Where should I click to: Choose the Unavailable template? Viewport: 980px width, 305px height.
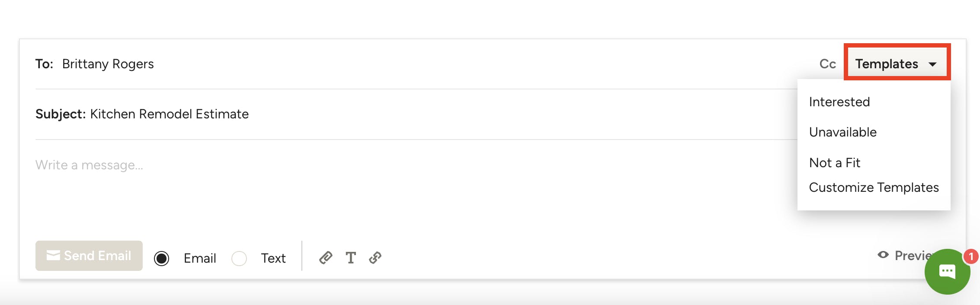pyautogui.click(x=842, y=132)
